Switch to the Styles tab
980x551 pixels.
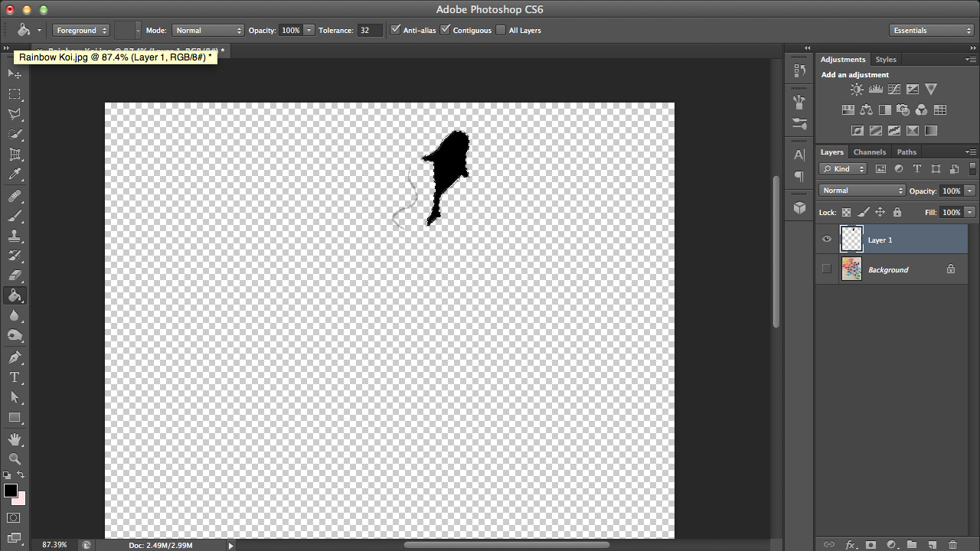click(x=886, y=59)
